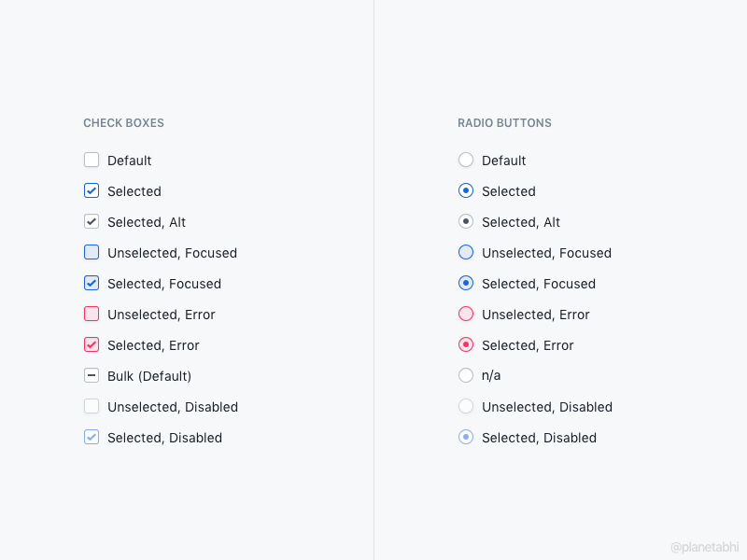Click the Unselected, Disabled checkbox

click(92, 406)
